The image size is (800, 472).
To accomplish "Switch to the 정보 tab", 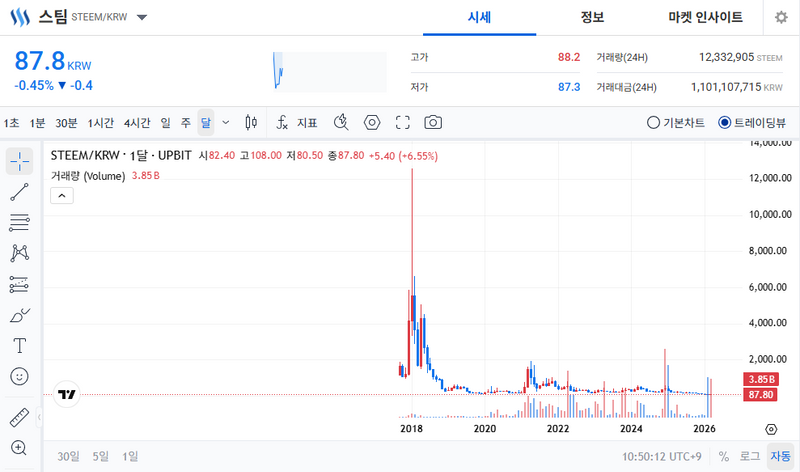I will pos(592,18).
